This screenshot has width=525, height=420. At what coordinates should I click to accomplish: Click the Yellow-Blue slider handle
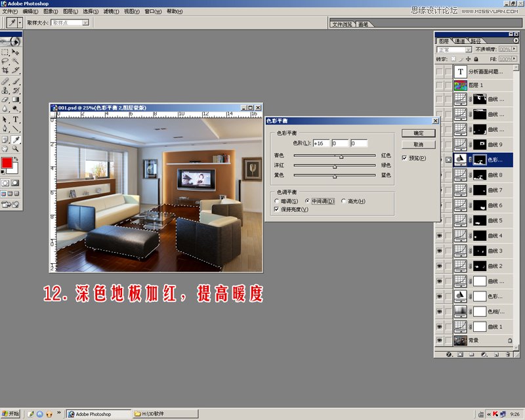335,176
